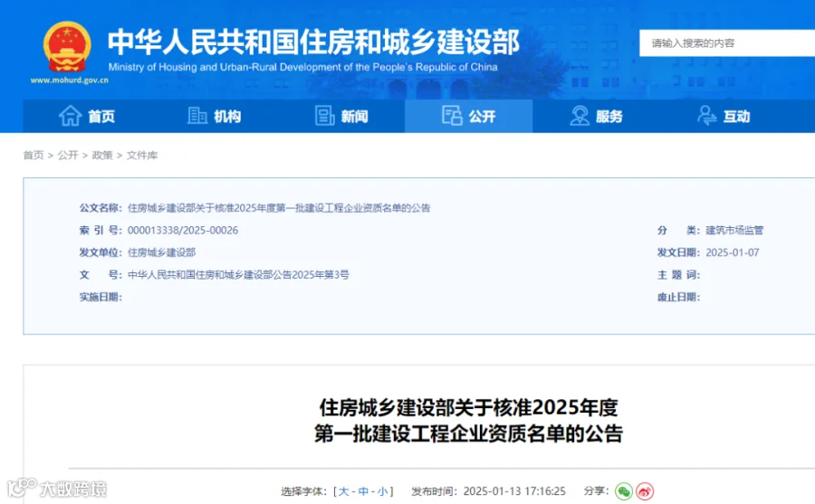Click the English ministry name subtitle
Viewport: 815px width, 504px height.
click(x=302, y=67)
